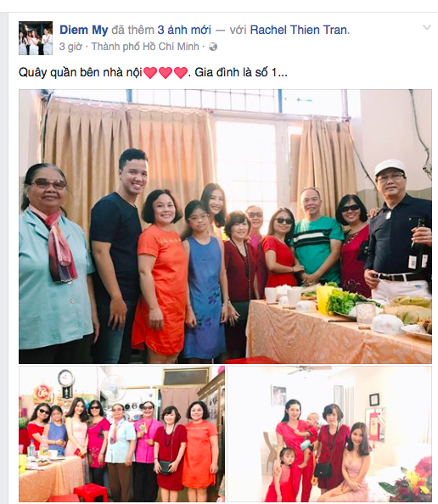The image size is (438, 504).
Task: Select the caption 'Quây quần bên nhà nội'
Action: point(81,73)
